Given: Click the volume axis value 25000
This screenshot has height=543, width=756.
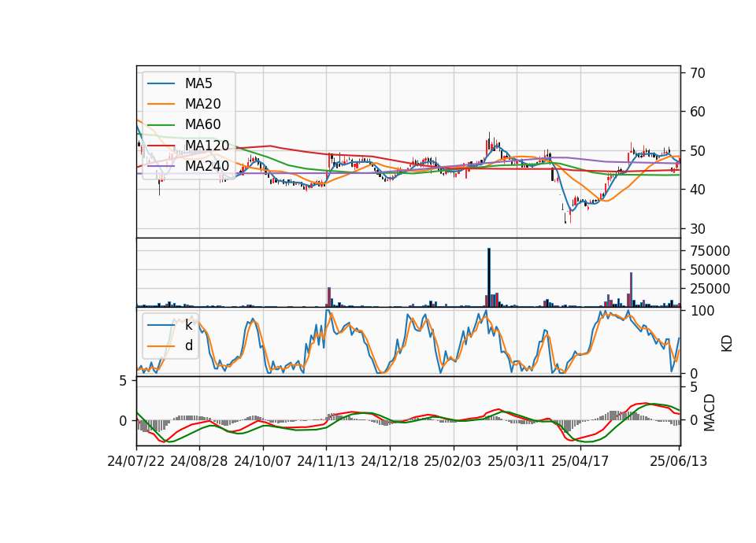Looking at the screenshot, I should pyautogui.click(x=710, y=289).
